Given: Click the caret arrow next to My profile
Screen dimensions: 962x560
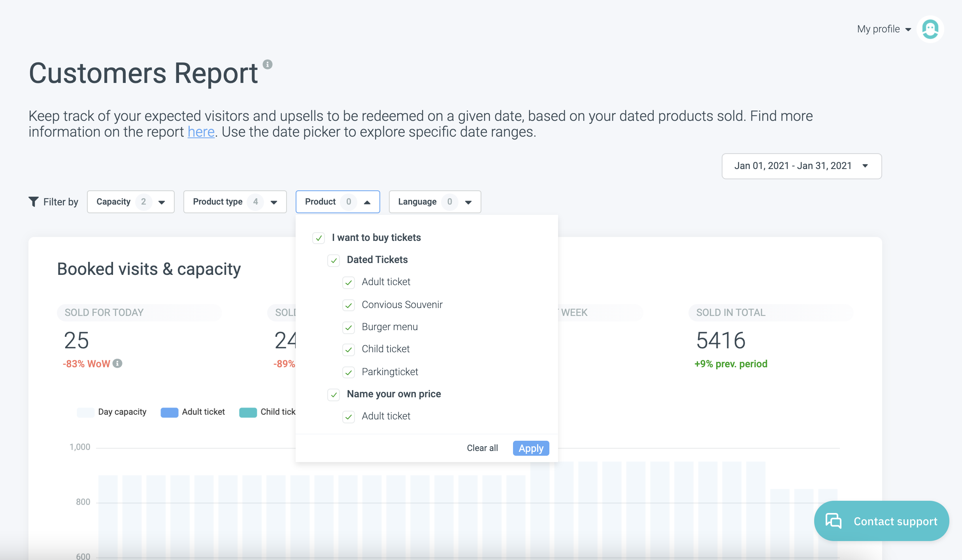Looking at the screenshot, I should [x=908, y=30].
